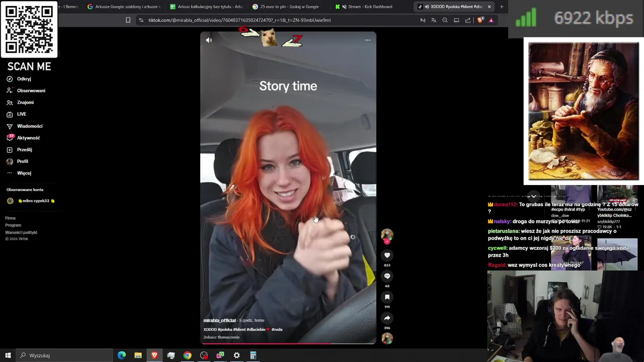This screenshot has height=362, width=644.
Task: Follow creator via avatar plus badge
Action: coord(387,241)
